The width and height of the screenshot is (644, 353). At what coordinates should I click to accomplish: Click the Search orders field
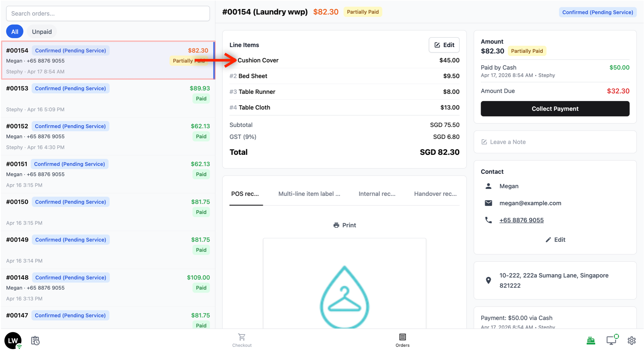[108, 14]
